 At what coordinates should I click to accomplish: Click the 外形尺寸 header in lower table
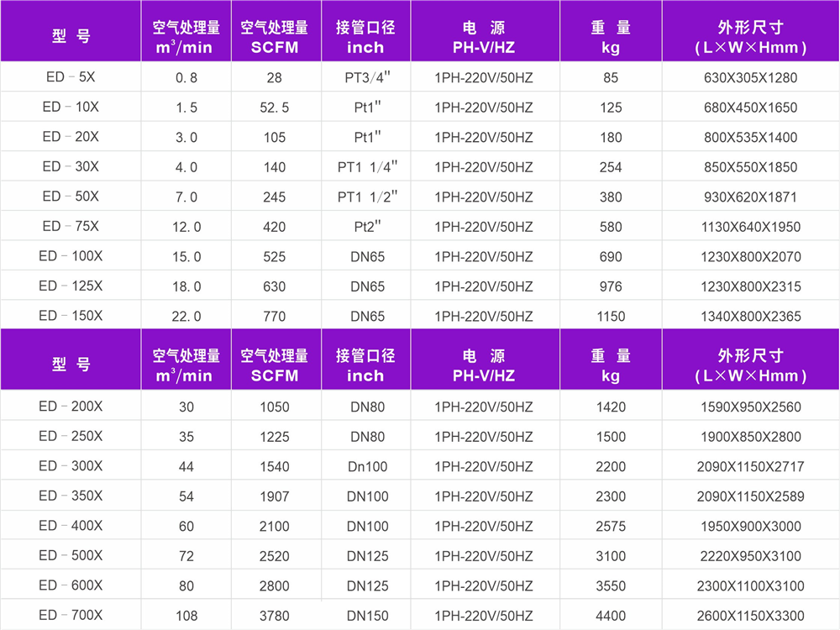tap(750, 365)
